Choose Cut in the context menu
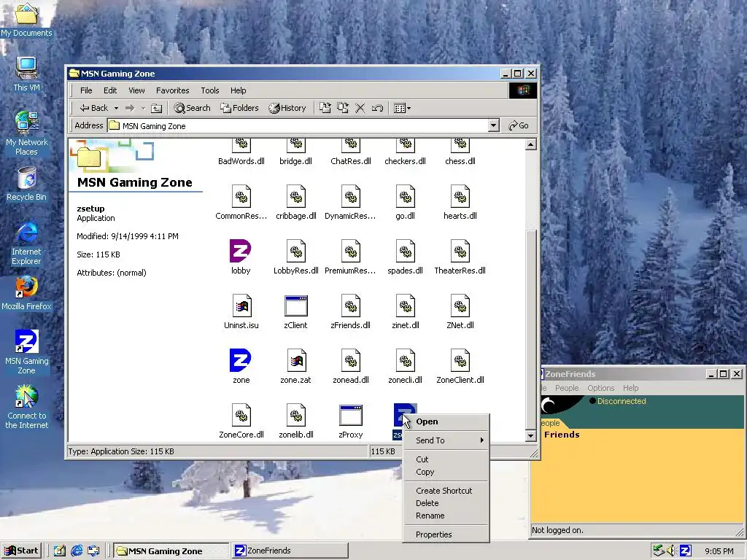 [x=446, y=459]
